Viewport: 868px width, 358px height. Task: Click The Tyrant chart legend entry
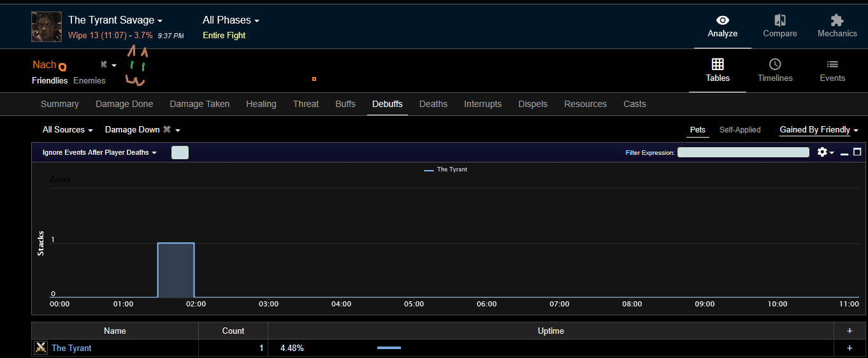click(445, 169)
